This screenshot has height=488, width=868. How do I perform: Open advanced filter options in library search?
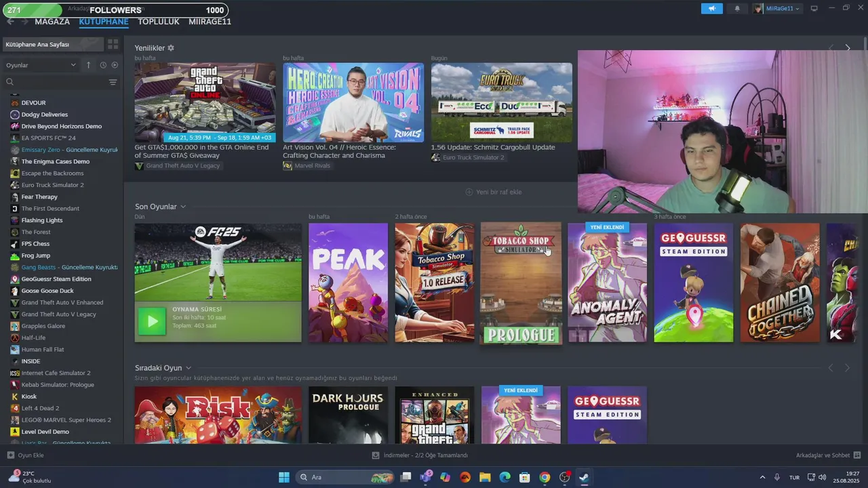tap(113, 82)
